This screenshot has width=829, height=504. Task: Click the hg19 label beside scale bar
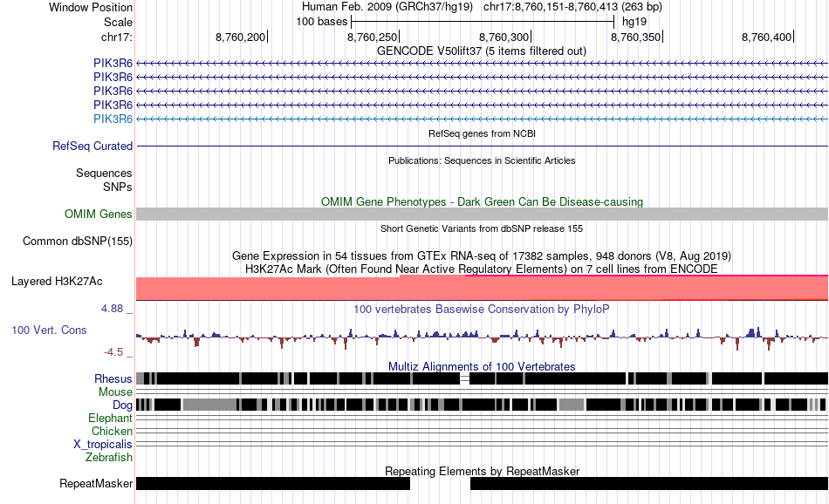(x=634, y=22)
